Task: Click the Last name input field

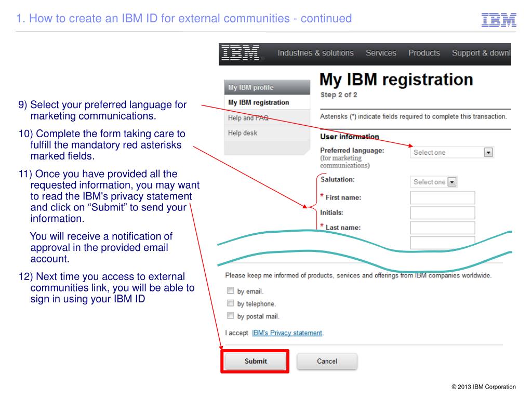Action: point(443,228)
